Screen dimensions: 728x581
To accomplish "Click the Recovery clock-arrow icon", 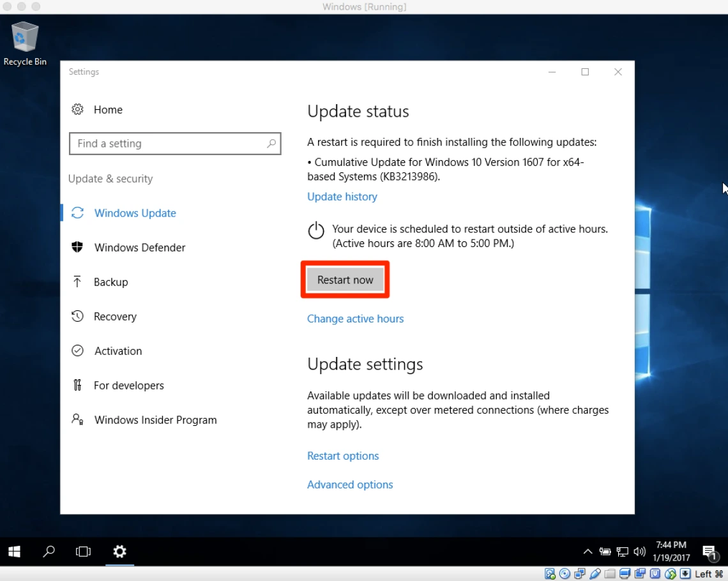I will pos(77,316).
